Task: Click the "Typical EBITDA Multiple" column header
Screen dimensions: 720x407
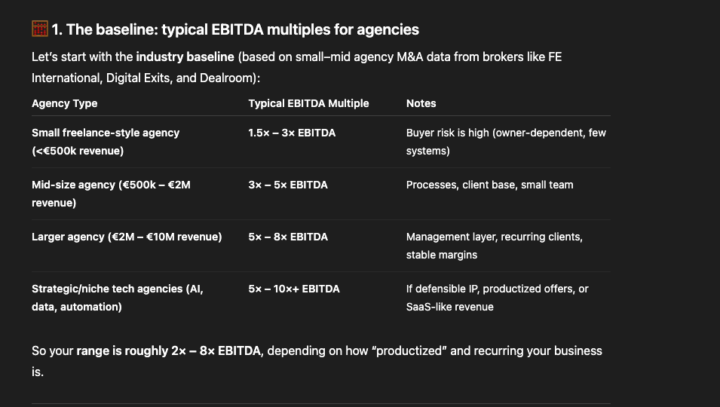Action: [308, 103]
